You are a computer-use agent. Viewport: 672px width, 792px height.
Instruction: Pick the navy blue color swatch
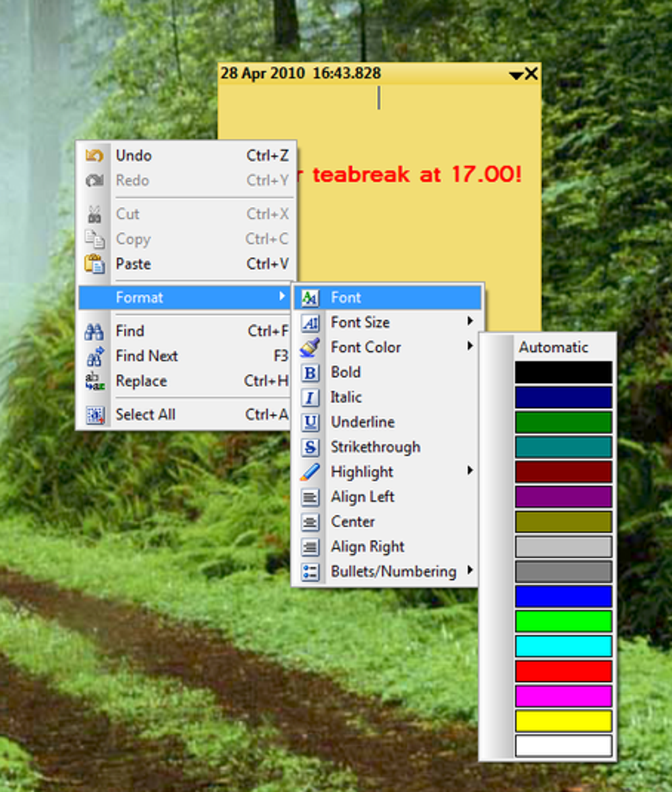point(563,397)
